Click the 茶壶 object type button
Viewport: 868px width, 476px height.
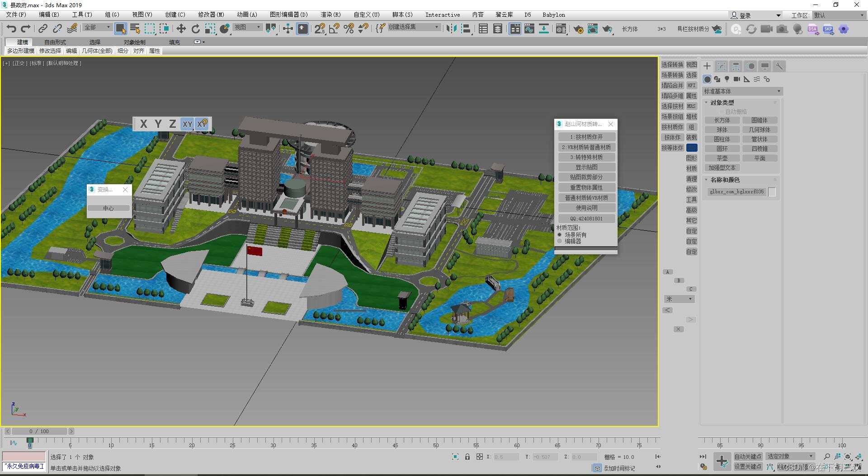click(x=722, y=158)
